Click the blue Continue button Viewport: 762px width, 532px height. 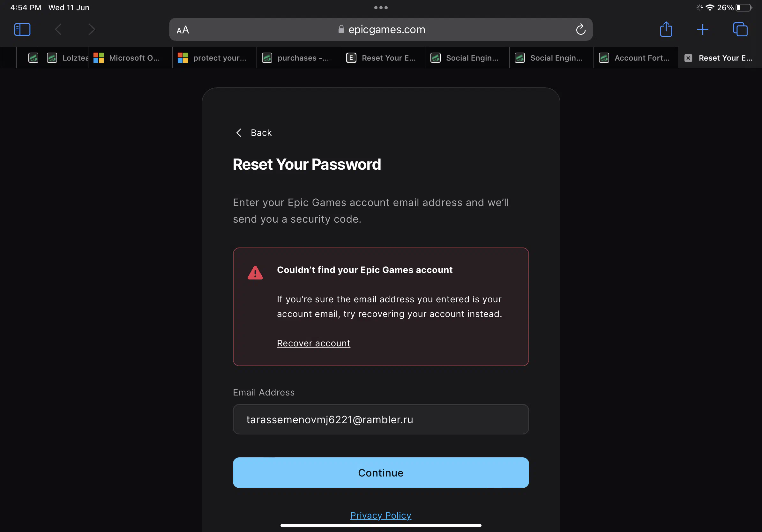tap(381, 473)
